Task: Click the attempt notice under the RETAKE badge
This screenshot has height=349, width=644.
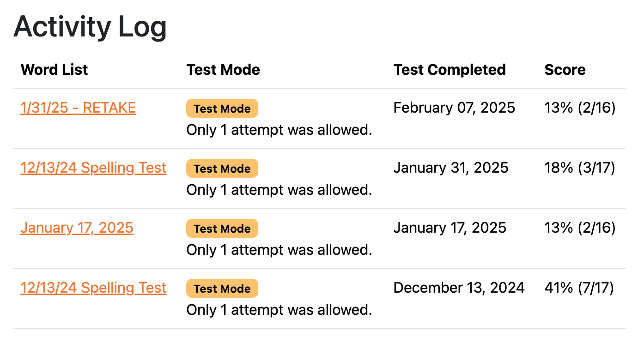Action: coord(279,130)
